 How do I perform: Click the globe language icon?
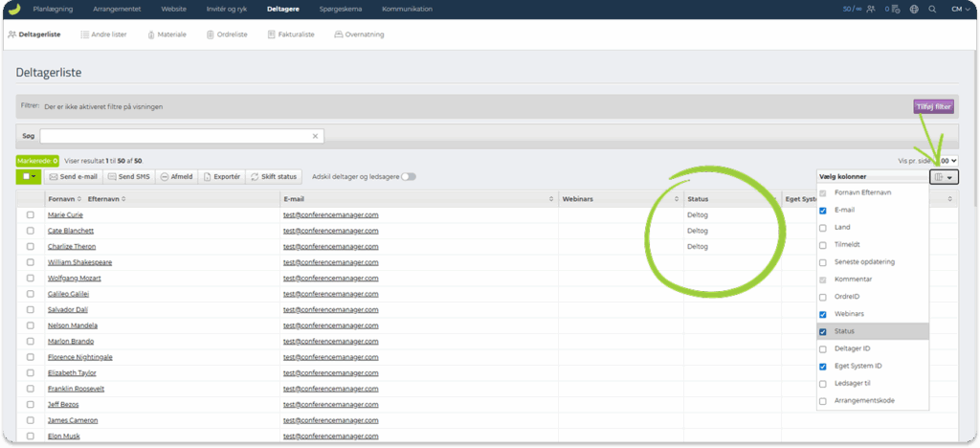coord(914,9)
